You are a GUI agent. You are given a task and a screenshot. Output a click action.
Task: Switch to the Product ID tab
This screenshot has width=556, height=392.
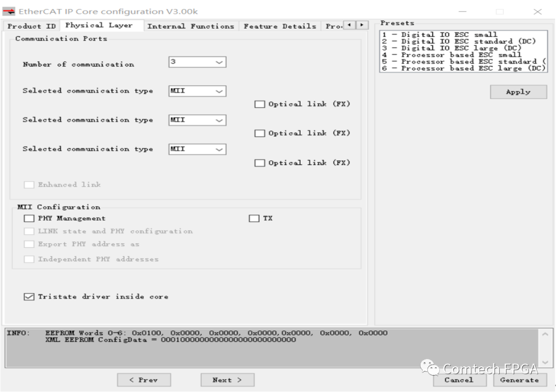31,26
